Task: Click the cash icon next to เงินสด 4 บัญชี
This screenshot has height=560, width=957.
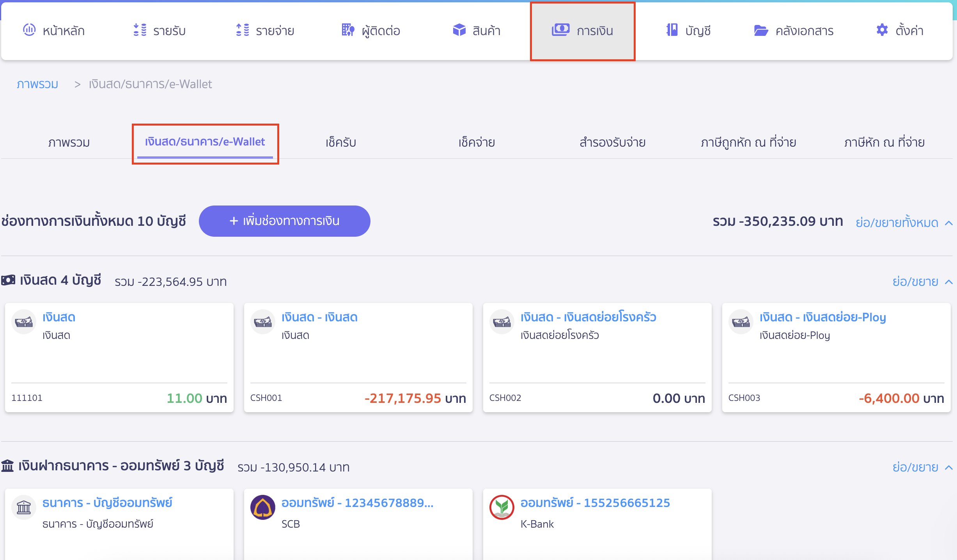Action: tap(8, 280)
